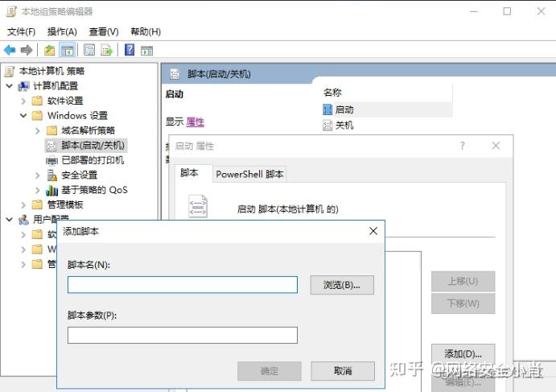This screenshot has width=556, height=392.
Task: Expand the 软件设置 node under 计算机配置
Action: pyautogui.click(x=23, y=101)
